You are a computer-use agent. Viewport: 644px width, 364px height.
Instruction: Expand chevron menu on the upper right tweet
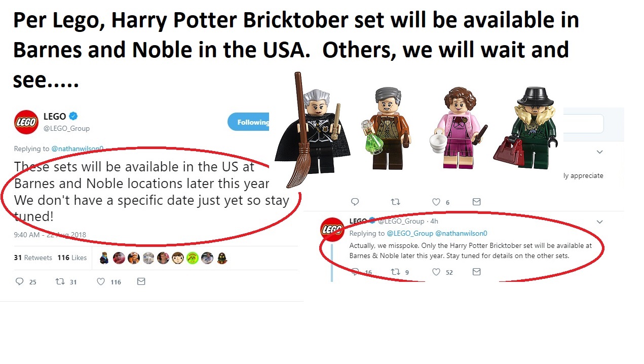(599, 152)
